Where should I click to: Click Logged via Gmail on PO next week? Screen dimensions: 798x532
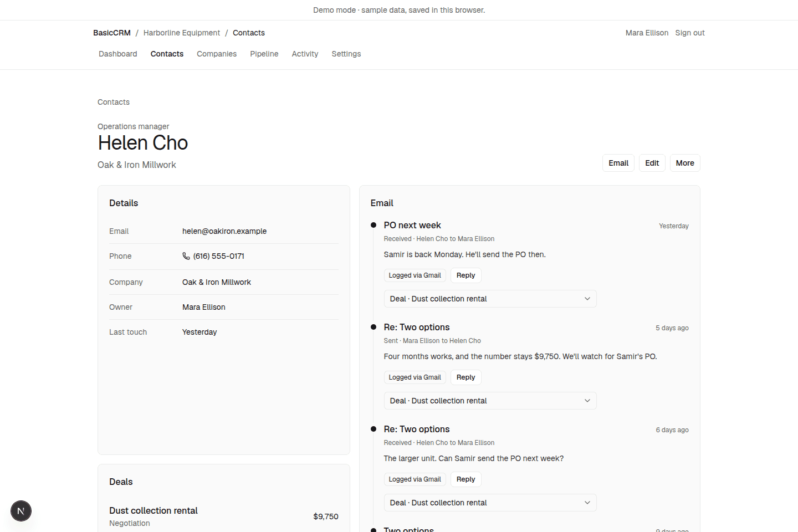click(415, 275)
